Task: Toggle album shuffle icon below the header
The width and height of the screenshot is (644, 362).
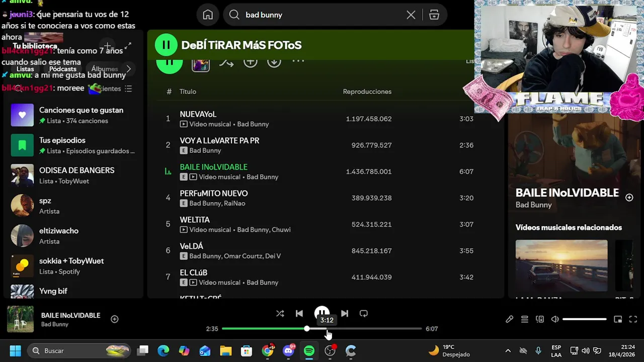Action: [226, 62]
